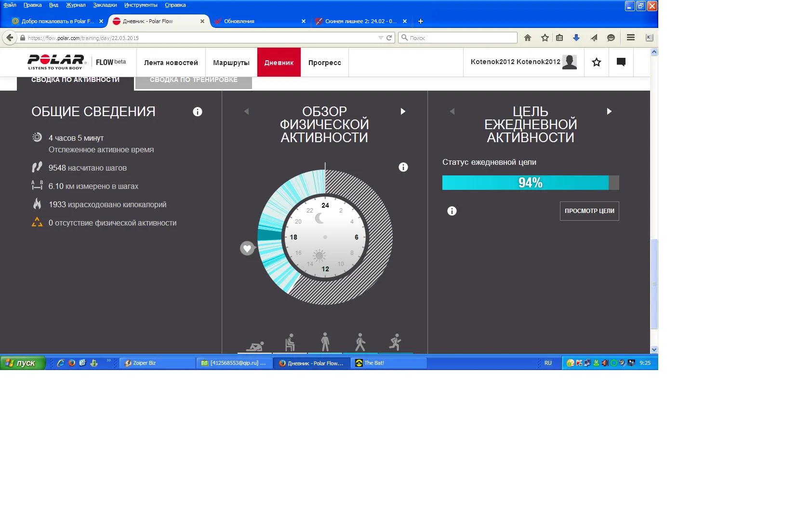Click the heart marker on the activity ring
Image resolution: width=798 pixels, height=532 pixels.
[247, 248]
